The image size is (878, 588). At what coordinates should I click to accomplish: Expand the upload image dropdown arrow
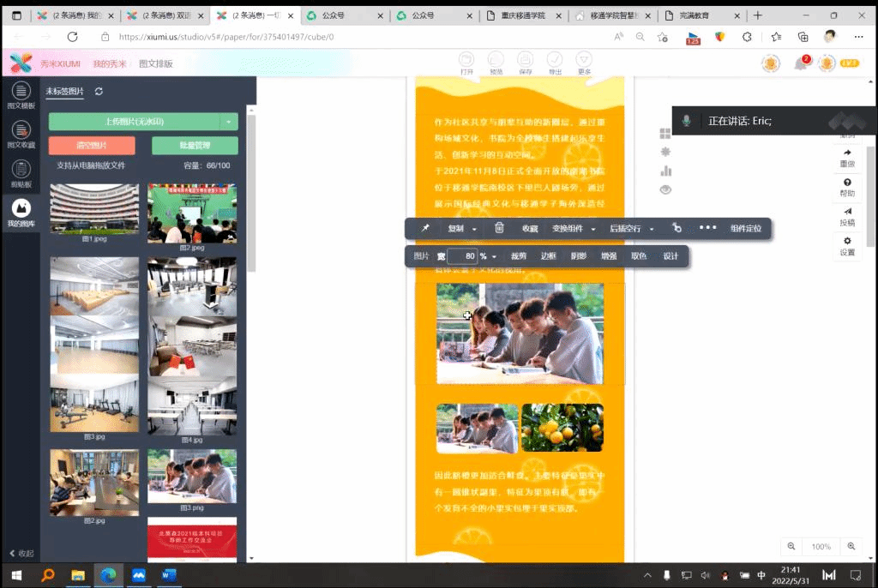[229, 122]
